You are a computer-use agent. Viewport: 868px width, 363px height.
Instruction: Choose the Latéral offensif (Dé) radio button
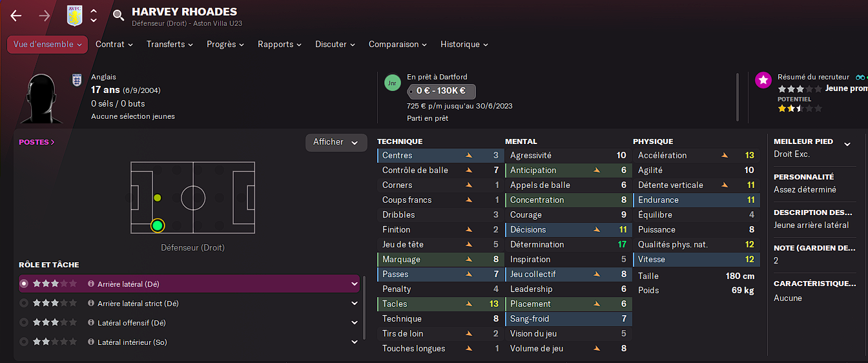(25, 323)
